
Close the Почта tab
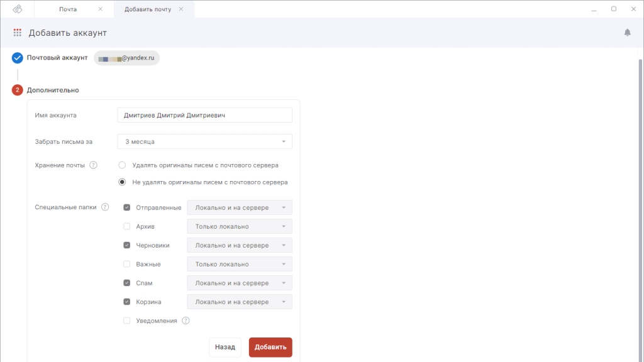(101, 9)
